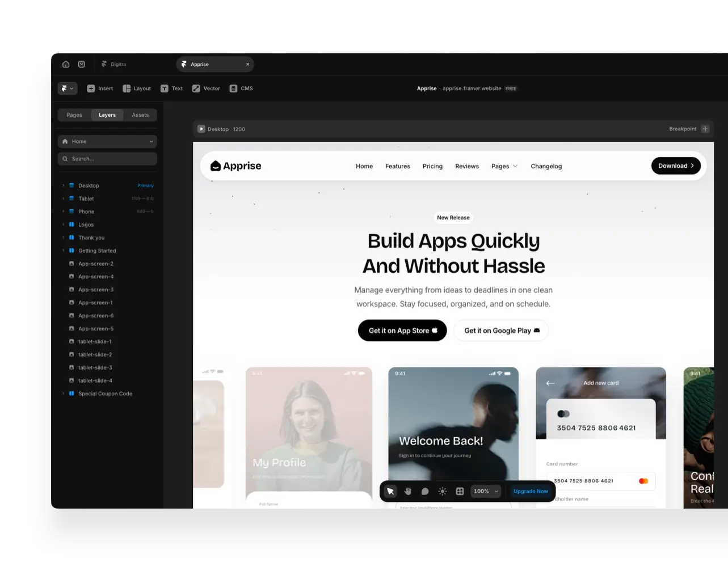This screenshot has width=728, height=567.
Task: Click the Get it on App Store button
Action: 402,331
